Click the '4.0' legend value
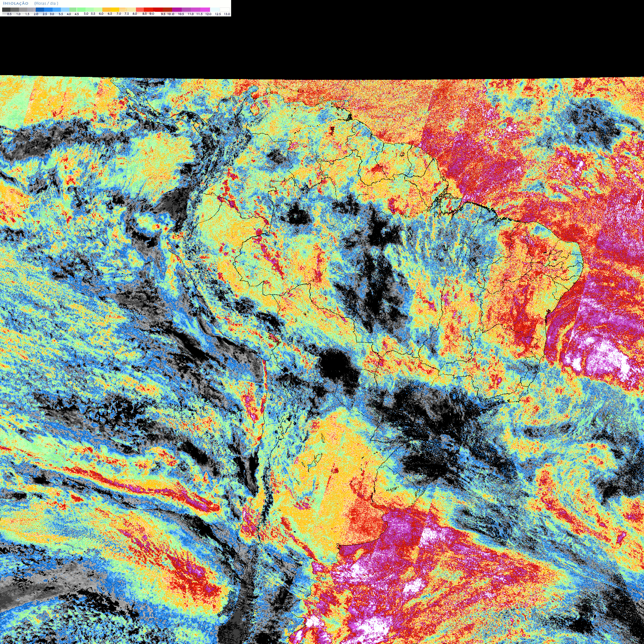644x644 pixels. point(69,14)
